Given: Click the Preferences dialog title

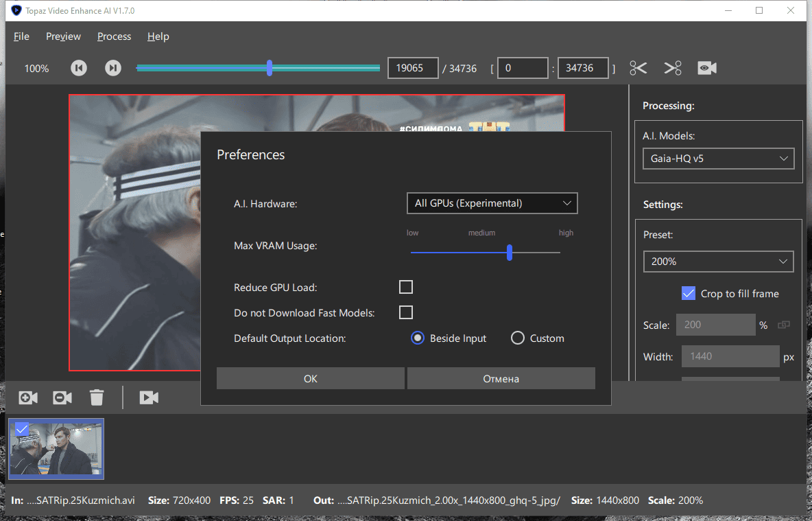Looking at the screenshot, I should click(250, 154).
